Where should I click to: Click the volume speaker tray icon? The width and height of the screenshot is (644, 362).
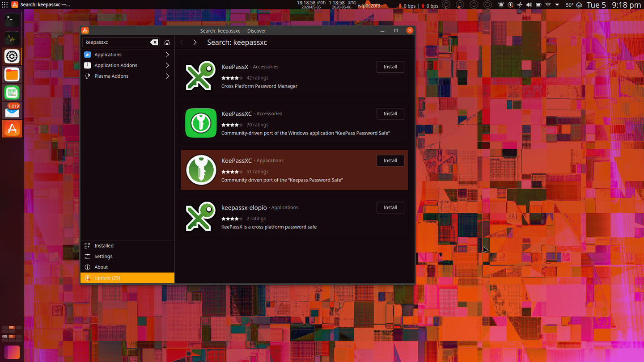529,5
